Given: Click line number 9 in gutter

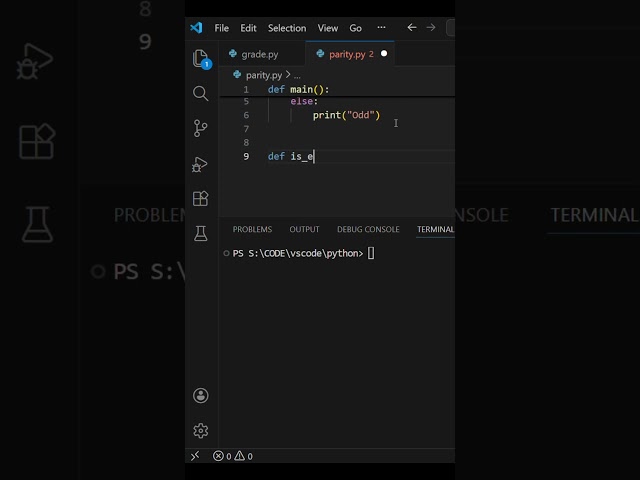Looking at the screenshot, I should coord(246,156).
